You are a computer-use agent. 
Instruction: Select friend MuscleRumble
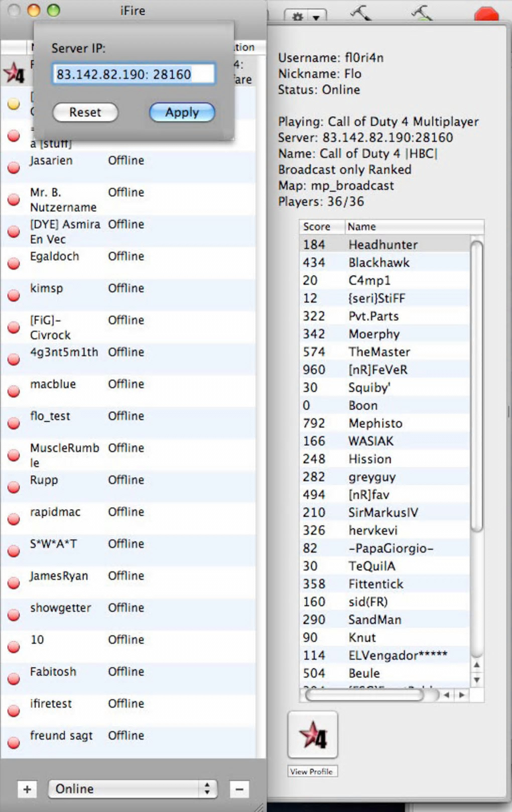point(128,455)
